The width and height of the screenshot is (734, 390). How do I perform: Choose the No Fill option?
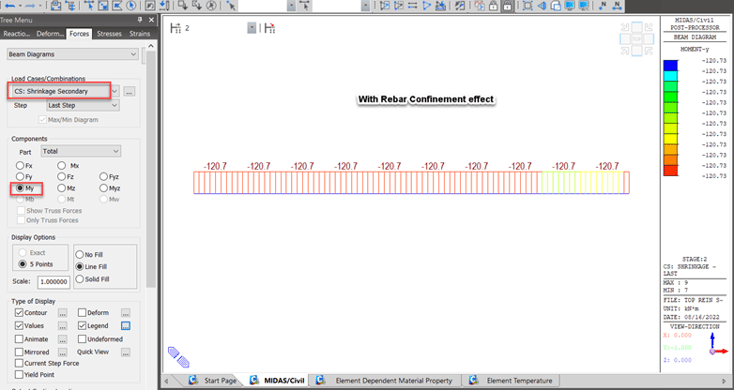click(80, 255)
